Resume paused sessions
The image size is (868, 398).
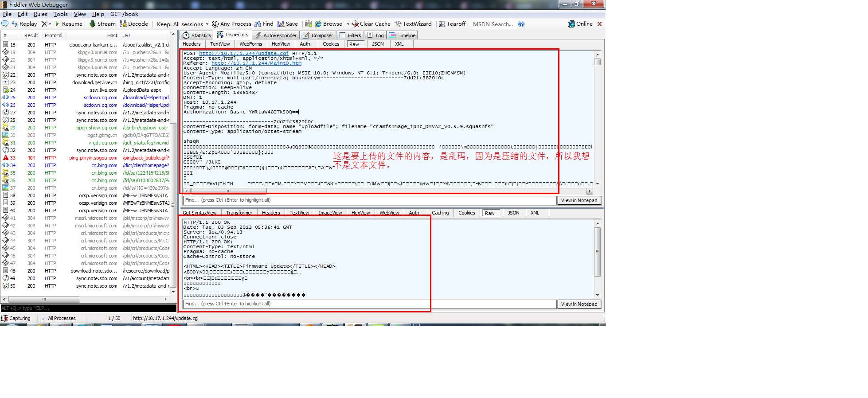69,24
